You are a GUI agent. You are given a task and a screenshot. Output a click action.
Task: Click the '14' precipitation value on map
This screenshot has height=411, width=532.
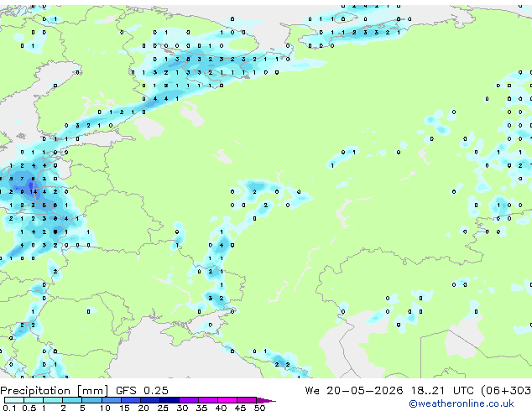pyautogui.click(x=33, y=192)
